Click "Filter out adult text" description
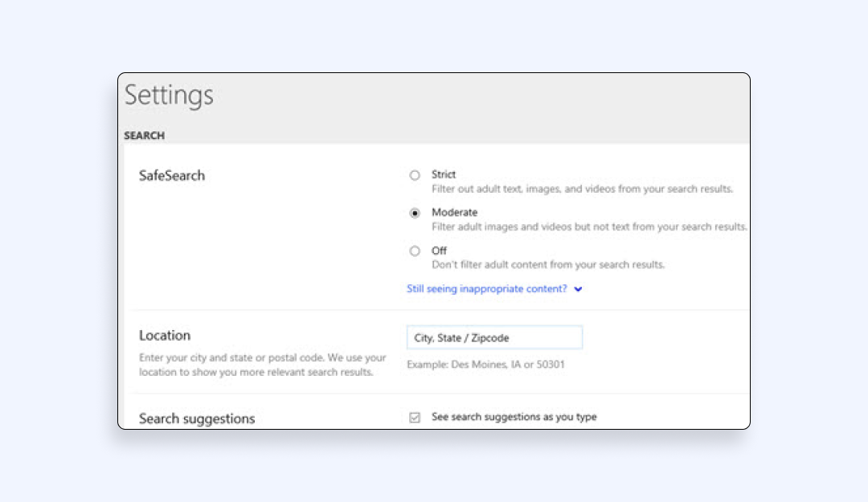The width and height of the screenshot is (868, 502). [582, 189]
